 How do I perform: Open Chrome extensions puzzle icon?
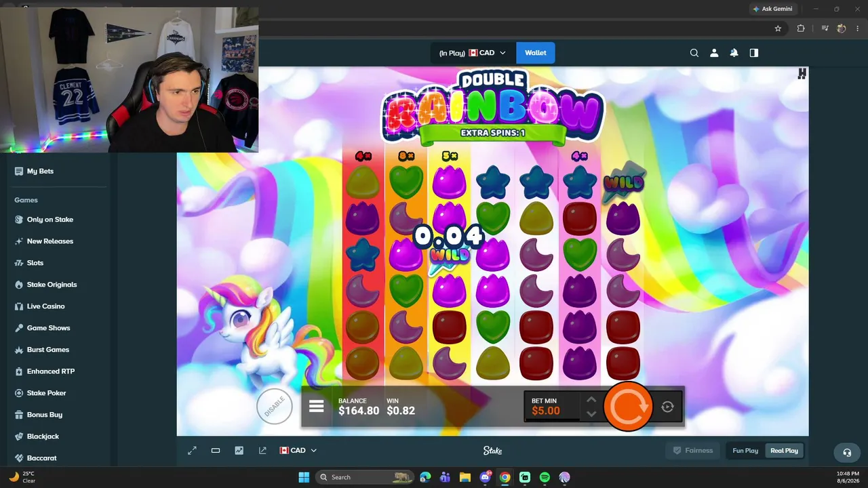click(x=801, y=28)
